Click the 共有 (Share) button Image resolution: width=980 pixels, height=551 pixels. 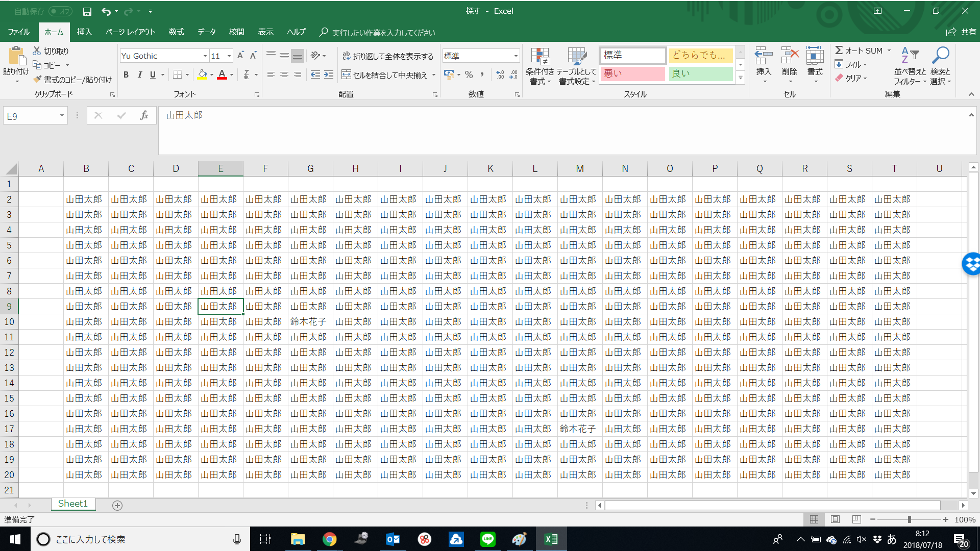coord(961,32)
